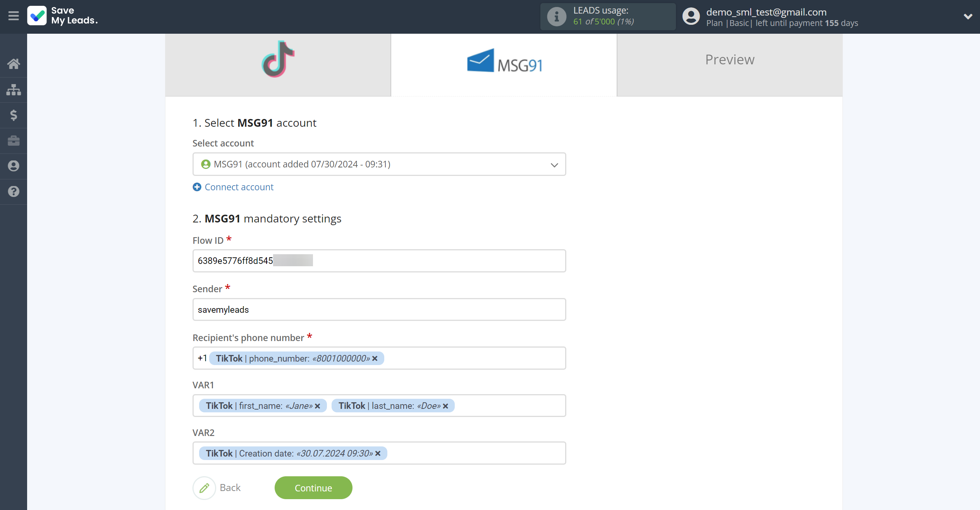Open the Preview tab
Image resolution: width=980 pixels, height=510 pixels.
(729, 65)
